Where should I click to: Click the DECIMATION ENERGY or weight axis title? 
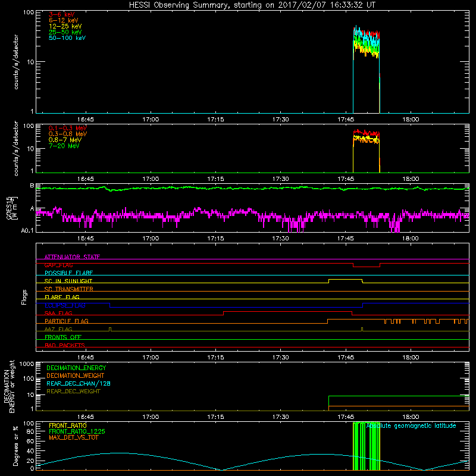pyautogui.click(x=9, y=386)
